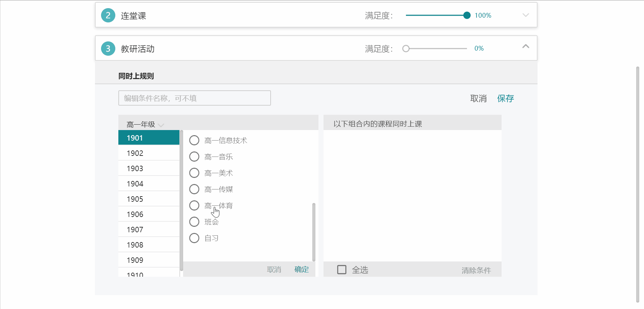
Task: Select the 高一音乐 radio option
Action: [x=194, y=157]
